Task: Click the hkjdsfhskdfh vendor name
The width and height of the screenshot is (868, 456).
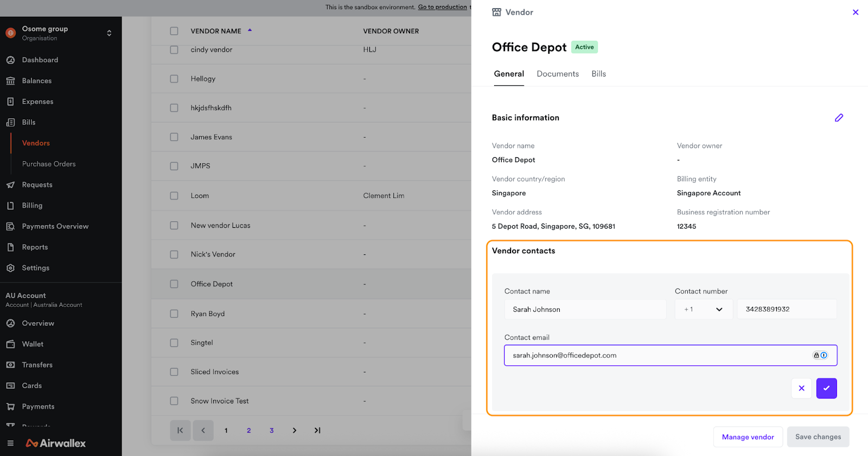Action: (x=211, y=108)
